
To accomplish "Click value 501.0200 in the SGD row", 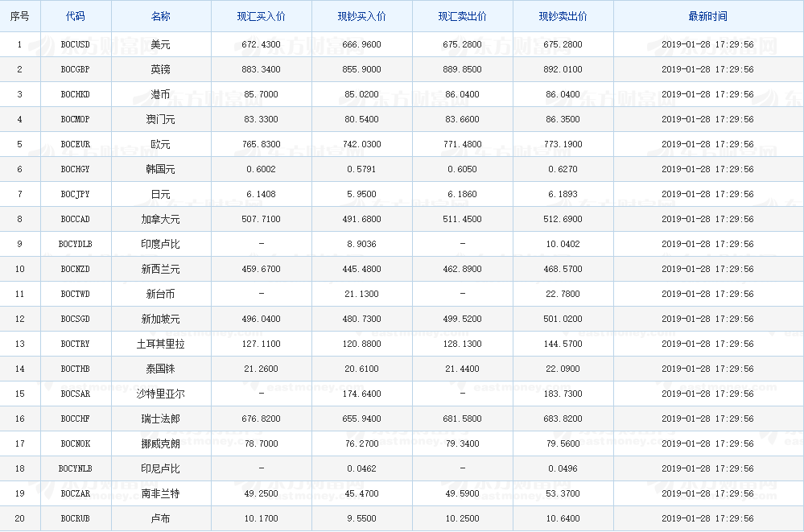I will (563, 319).
